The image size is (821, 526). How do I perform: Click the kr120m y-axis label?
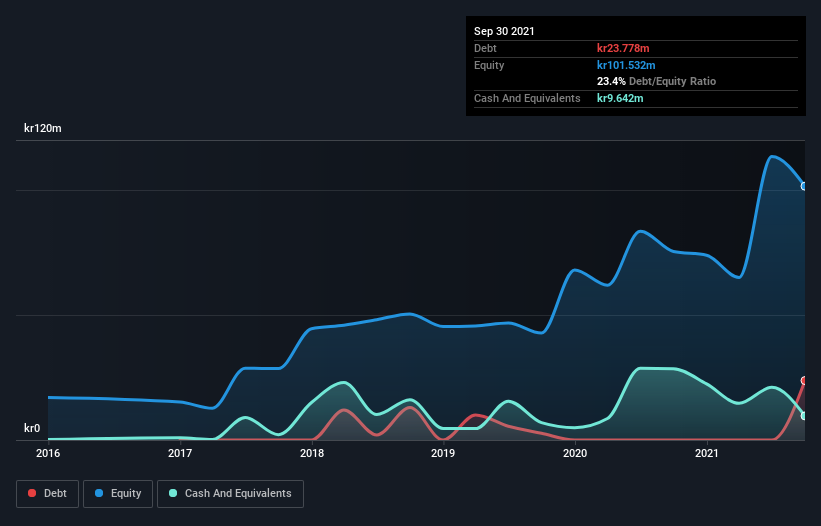[43, 128]
